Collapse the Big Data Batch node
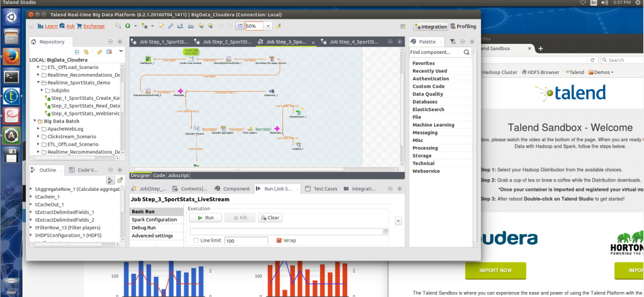The height and width of the screenshot is (297, 644). 35,121
